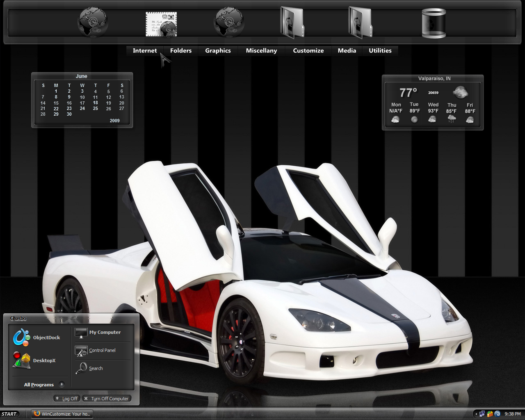Open the recycle bin dock icon
Screen dimensions: 525x420
point(434,23)
